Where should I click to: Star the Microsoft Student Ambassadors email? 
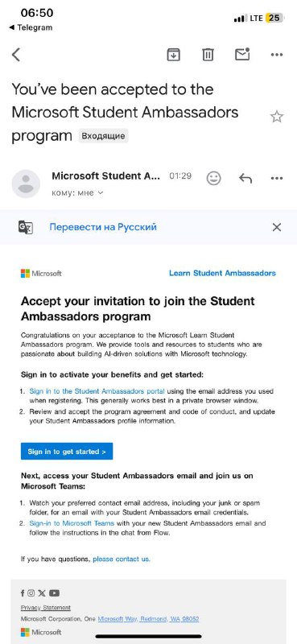click(276, 117)
